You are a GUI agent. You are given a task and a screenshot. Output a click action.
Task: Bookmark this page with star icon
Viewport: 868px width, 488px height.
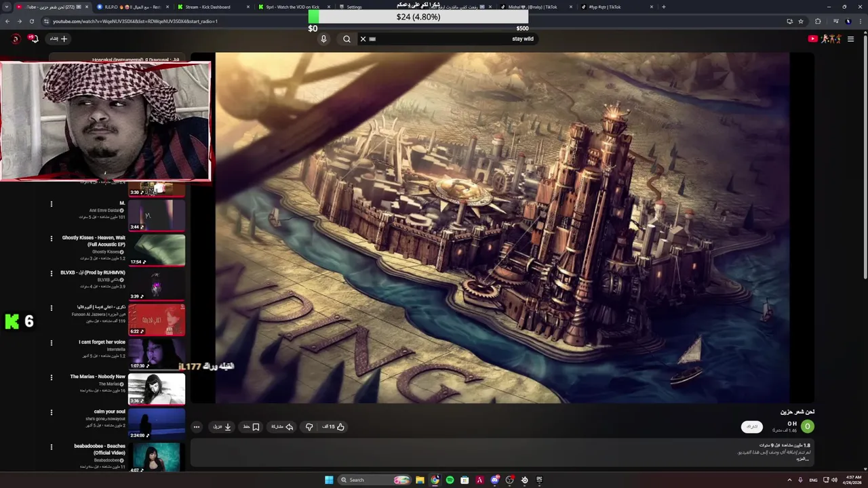coord(801,21)
